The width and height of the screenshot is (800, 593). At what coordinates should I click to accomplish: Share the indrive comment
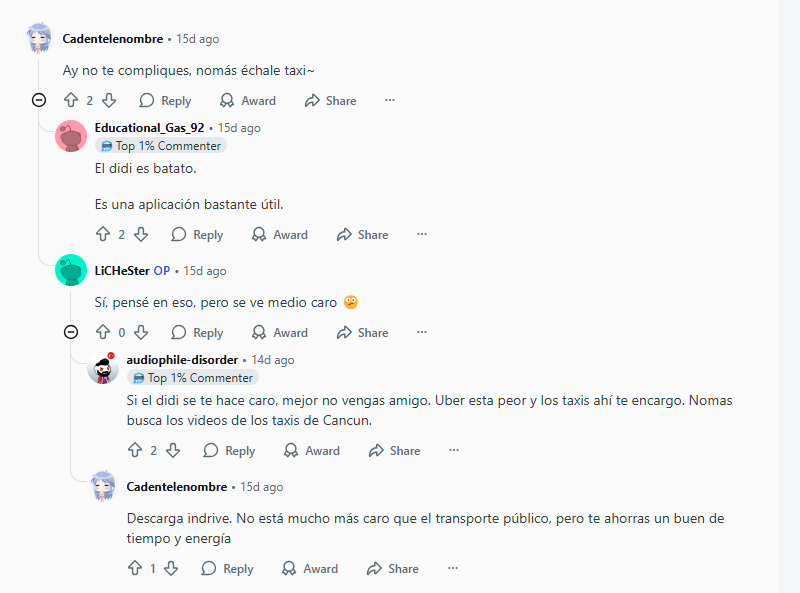point(392,568)
